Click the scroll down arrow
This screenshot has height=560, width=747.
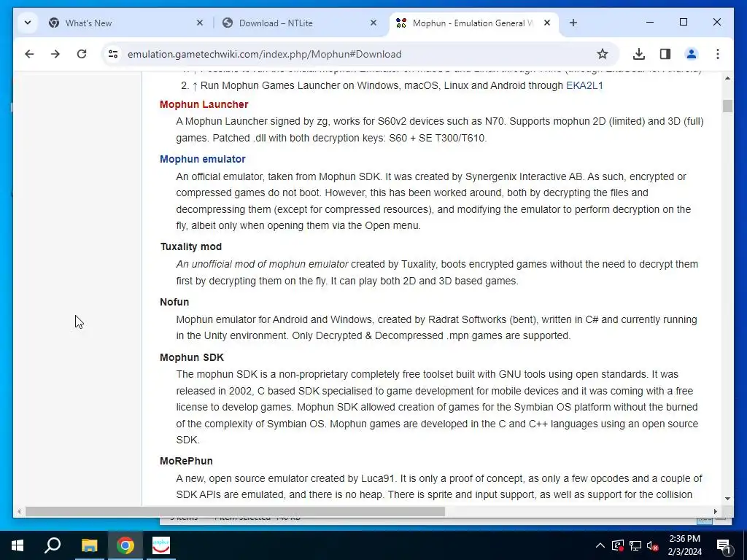(727, 499)
